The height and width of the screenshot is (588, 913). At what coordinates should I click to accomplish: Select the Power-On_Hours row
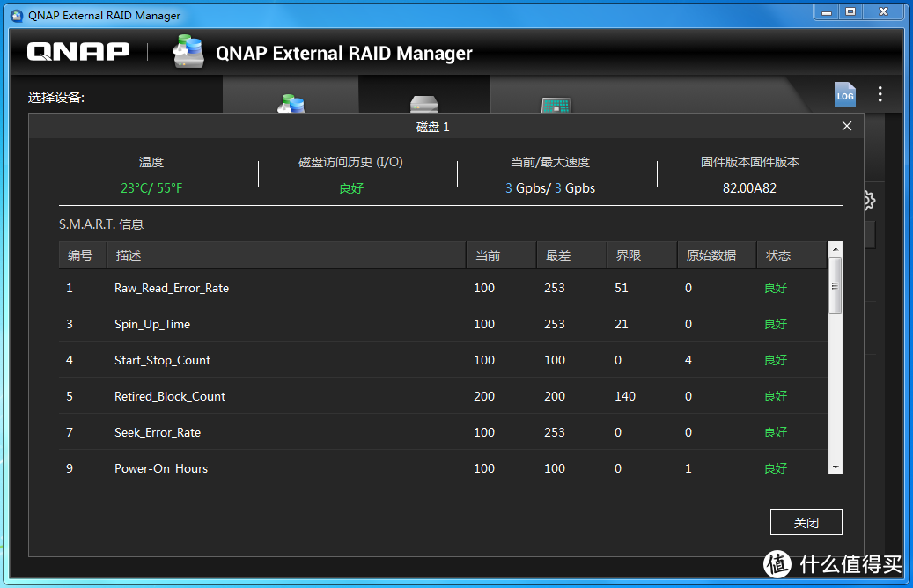click(x=443, y=467)
